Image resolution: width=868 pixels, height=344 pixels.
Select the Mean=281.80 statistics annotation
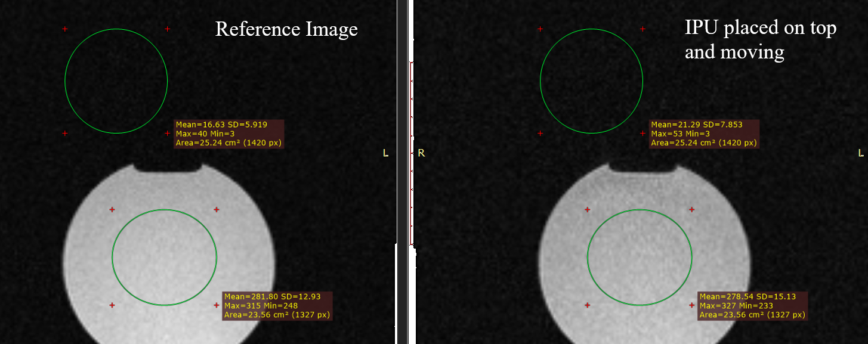(277, 305)
